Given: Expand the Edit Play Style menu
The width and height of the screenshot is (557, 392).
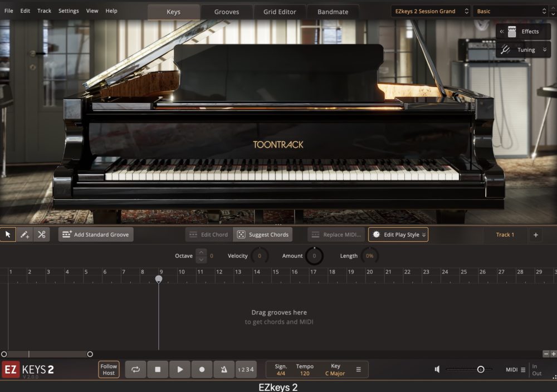Looking at the screenshot, I should point(398,234).
